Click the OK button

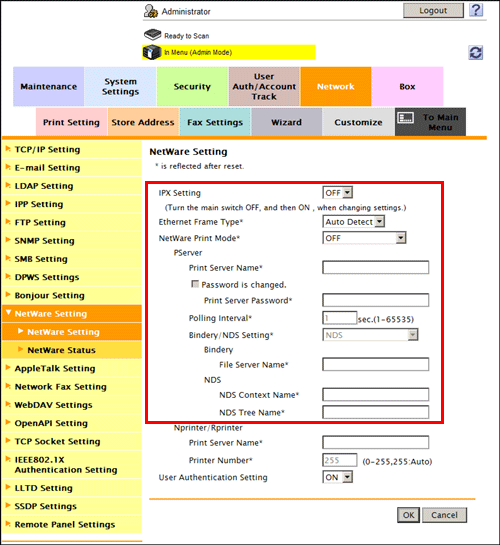(x=408, y=515)
